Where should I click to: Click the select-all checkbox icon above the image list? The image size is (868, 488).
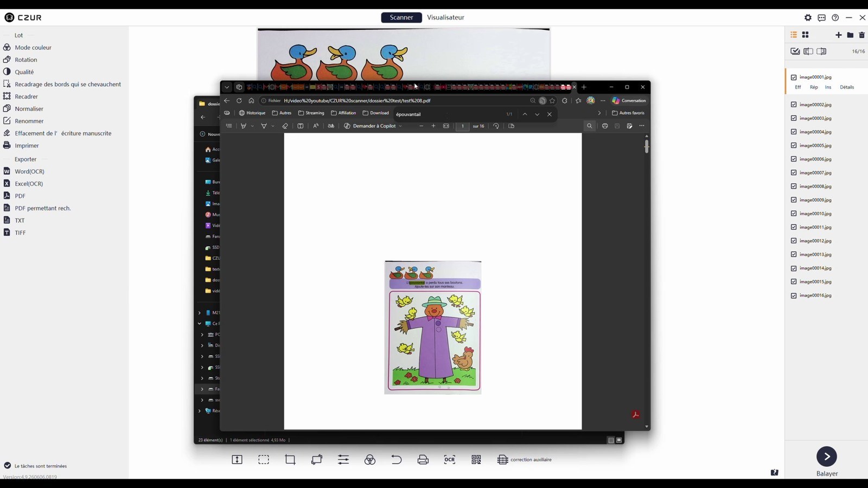tap(795, 52)
